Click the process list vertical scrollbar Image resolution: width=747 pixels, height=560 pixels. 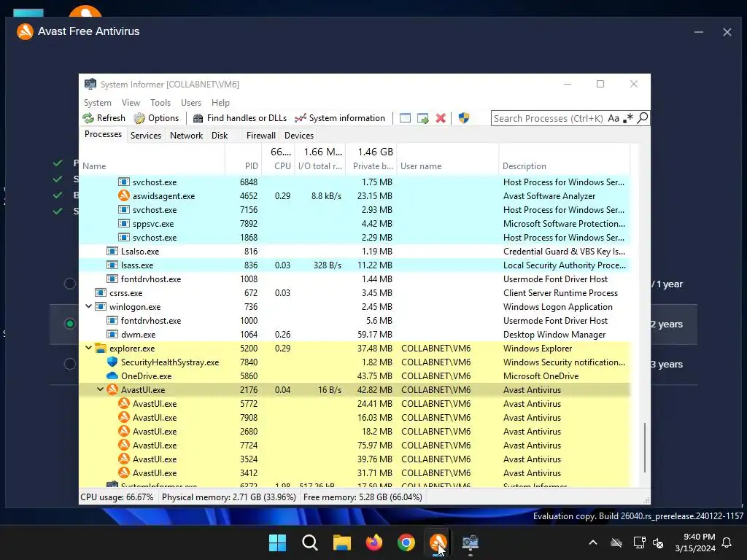pyautogui.click(x=645, y=447)
